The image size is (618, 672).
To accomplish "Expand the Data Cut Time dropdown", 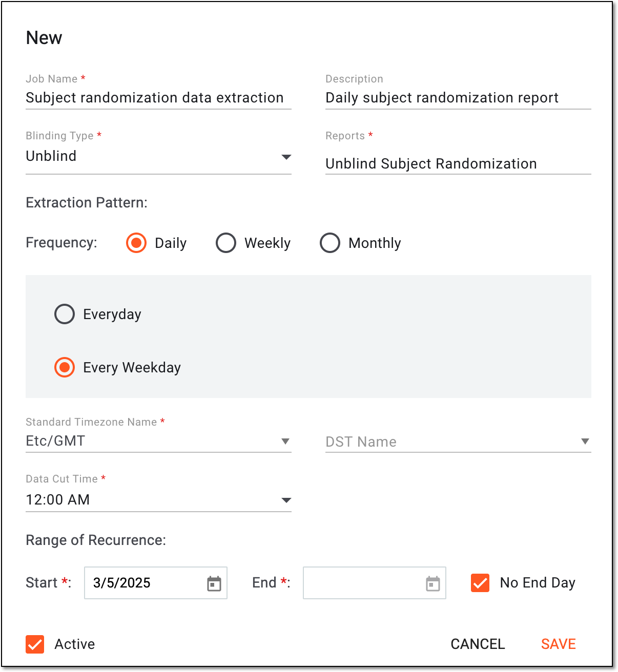I will tap(158, 500).
